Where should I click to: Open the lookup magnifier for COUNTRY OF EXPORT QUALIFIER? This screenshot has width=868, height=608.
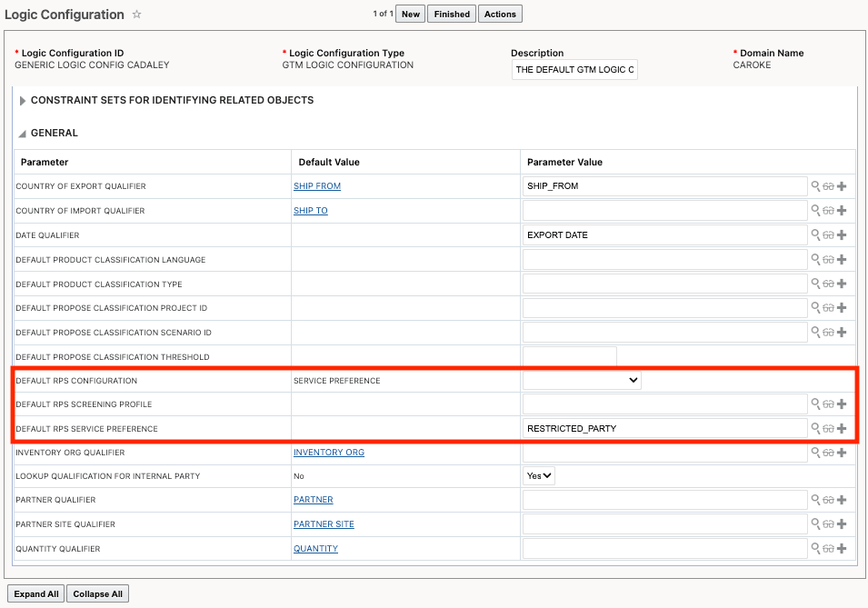pyautogui.click(x=817, y=185)
